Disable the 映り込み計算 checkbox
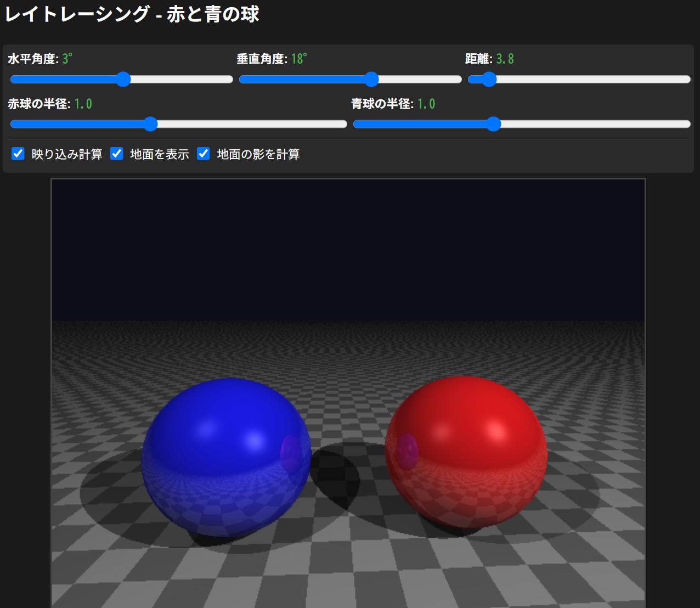The image size is (700, 608). coord(18,154)
